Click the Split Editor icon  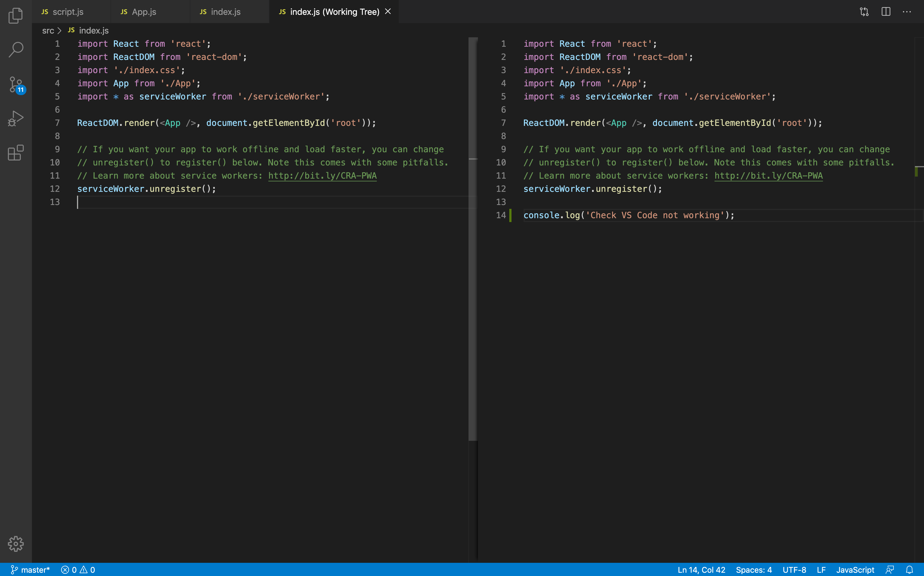(886, 12)
